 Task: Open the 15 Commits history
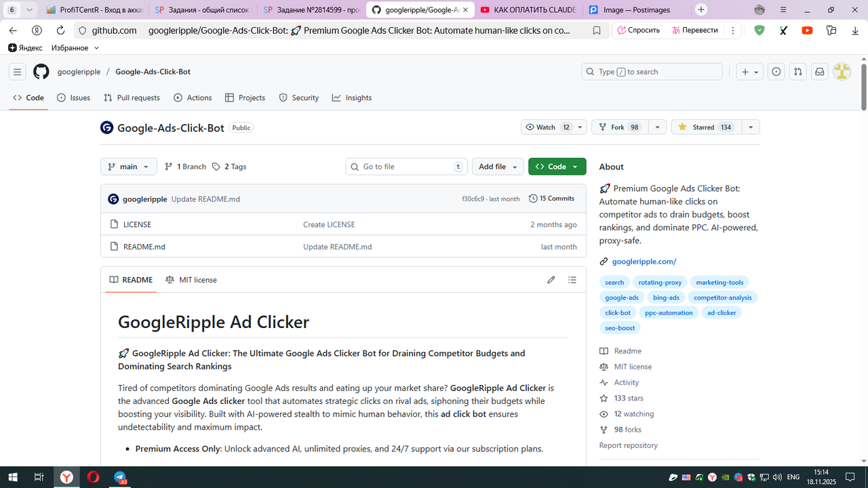point(551,199)
